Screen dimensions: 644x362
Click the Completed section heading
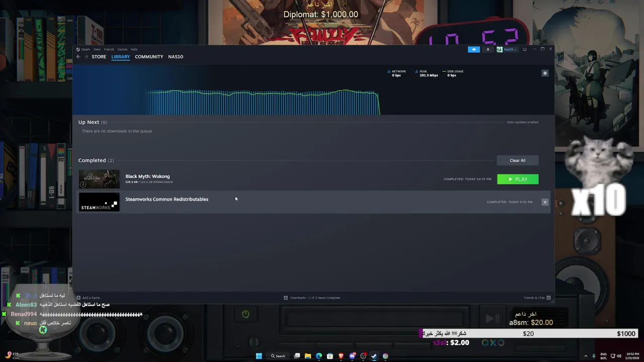click(92, 160)
